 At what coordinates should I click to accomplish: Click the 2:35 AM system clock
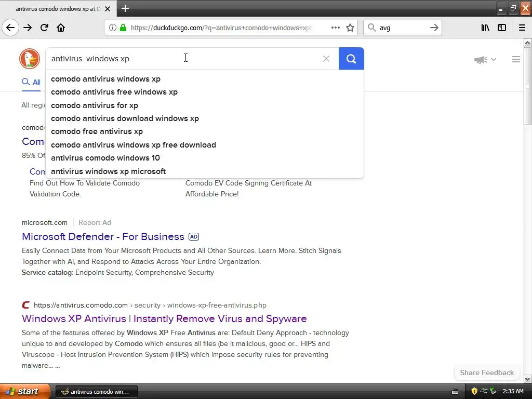pos(513,392)
